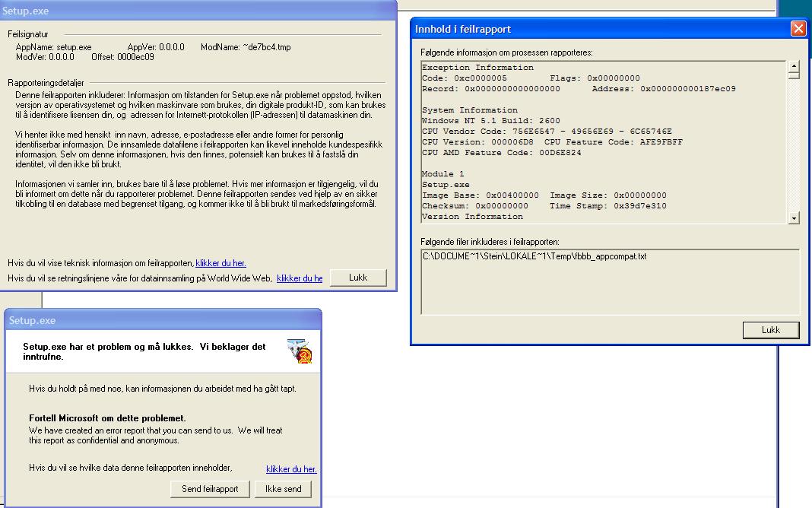Click the Ikke send button
The width and height of the screenshot is (812, 508).
click(284, 489)
